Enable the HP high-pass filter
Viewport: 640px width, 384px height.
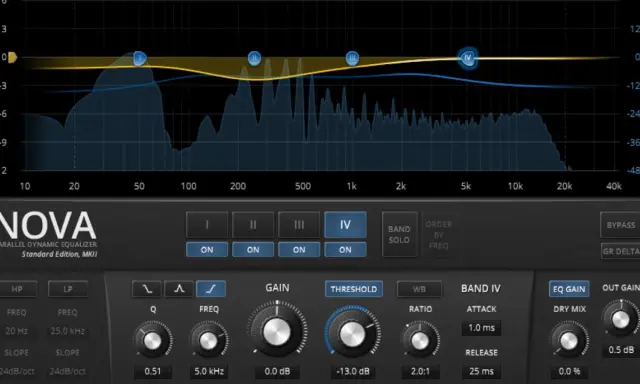tap(18, 289)
